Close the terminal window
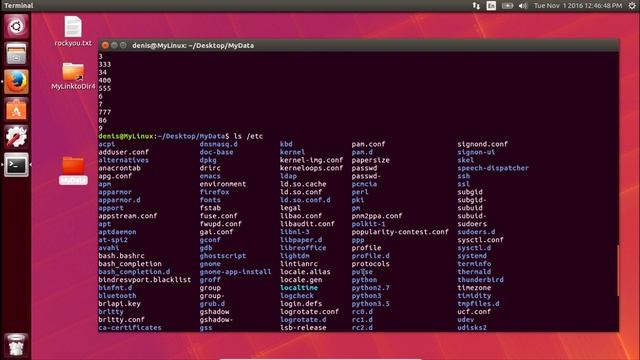 (105, 45)
